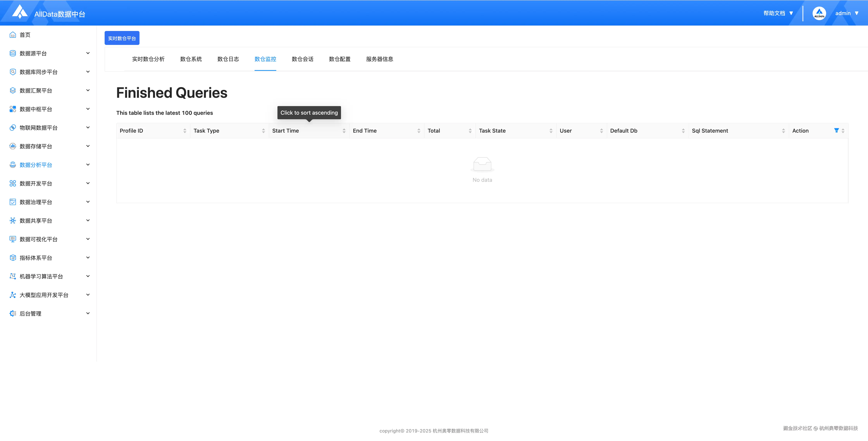The image size is (868, 441).
Task: Toggle sort arrows on the Sql Statement column
Action: point(783,131)
